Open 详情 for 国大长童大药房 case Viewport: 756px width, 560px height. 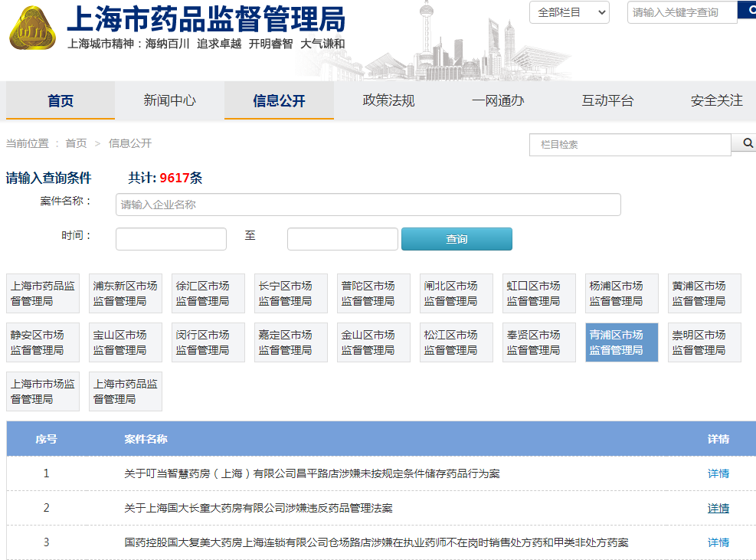coord(718,508)
